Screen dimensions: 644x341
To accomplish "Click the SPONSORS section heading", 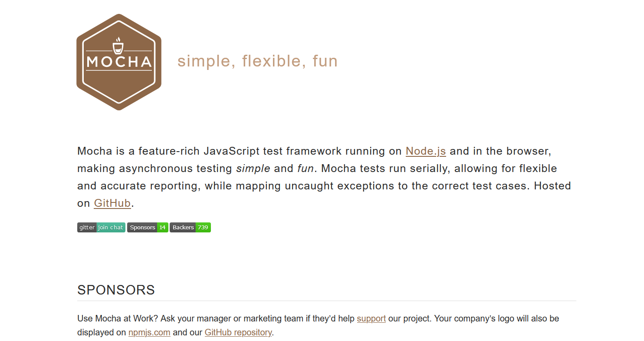I will pyautogui.click(x=116, y=290).
